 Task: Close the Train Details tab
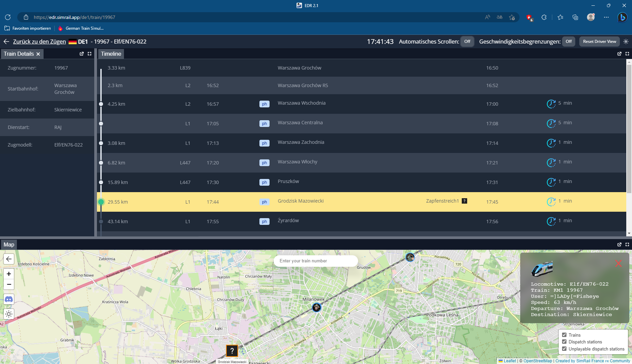pos(38,54)
